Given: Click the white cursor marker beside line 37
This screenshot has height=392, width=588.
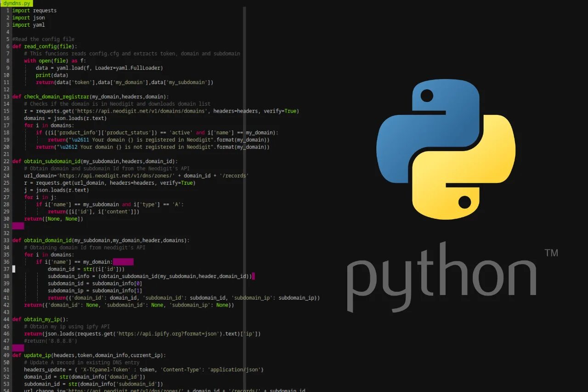Looking at the screenshot, I should click(x=14, y=269).
